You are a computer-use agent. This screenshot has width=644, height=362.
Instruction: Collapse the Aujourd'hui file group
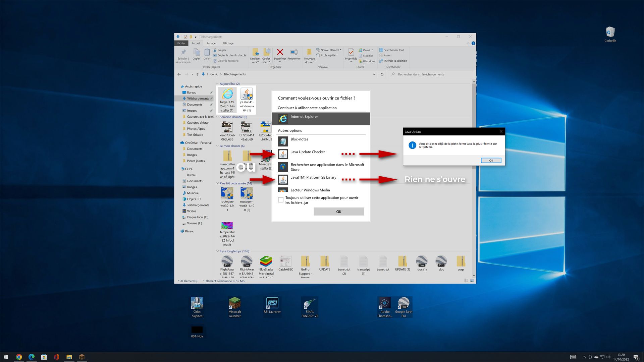coord(217,84)
